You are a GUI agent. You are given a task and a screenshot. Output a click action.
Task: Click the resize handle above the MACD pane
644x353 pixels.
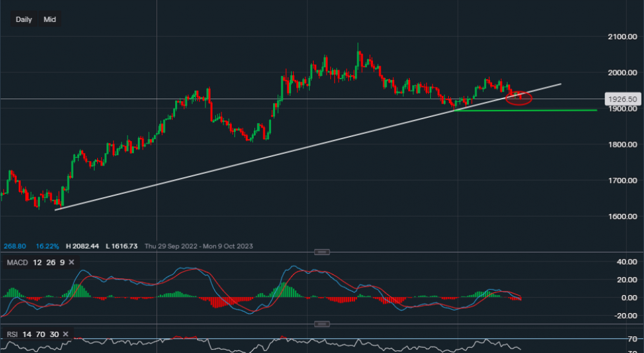322,251
